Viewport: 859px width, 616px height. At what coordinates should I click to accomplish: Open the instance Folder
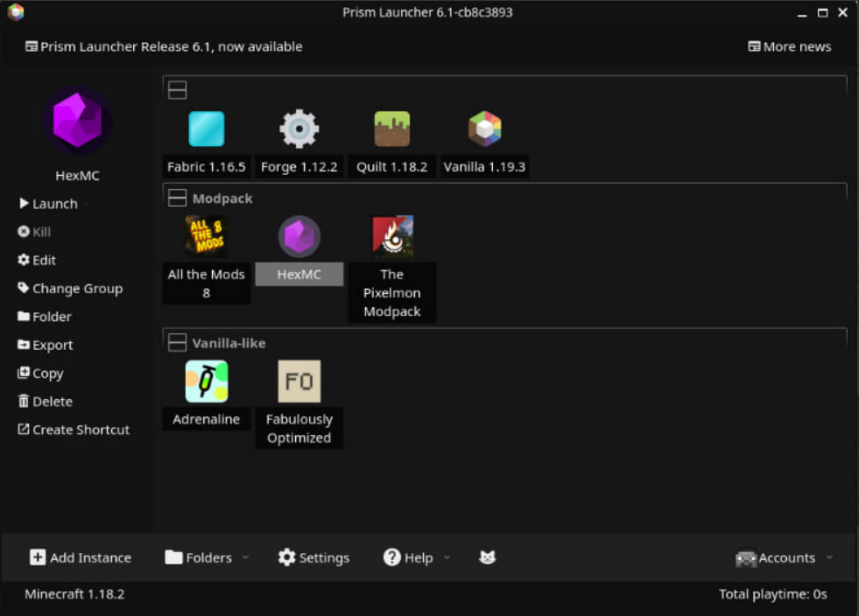(x=45, y=317)
